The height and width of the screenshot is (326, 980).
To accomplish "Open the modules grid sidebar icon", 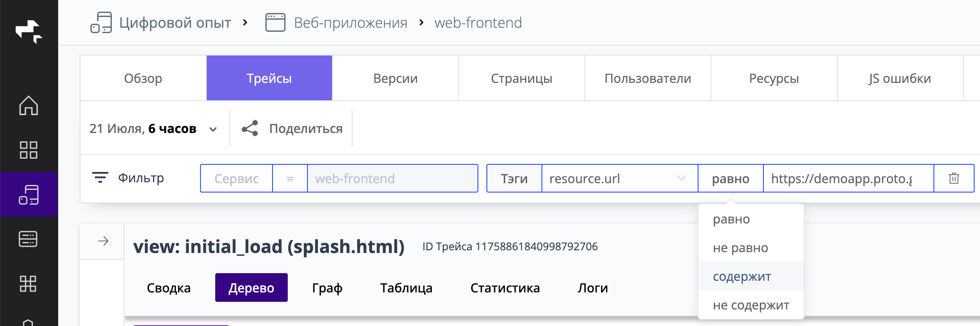I will 28,283.
